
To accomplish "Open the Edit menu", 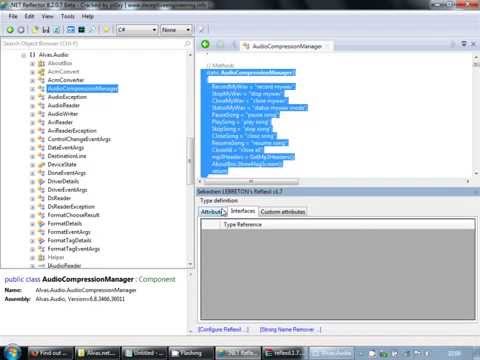I will point(29,16).
